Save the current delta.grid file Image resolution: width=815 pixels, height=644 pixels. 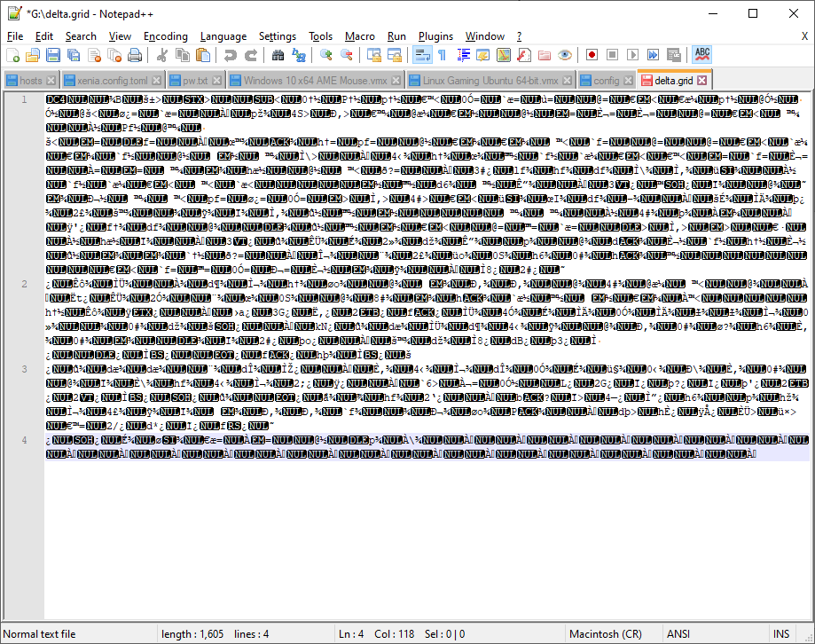pyautogui.click(x=52, y=55)
